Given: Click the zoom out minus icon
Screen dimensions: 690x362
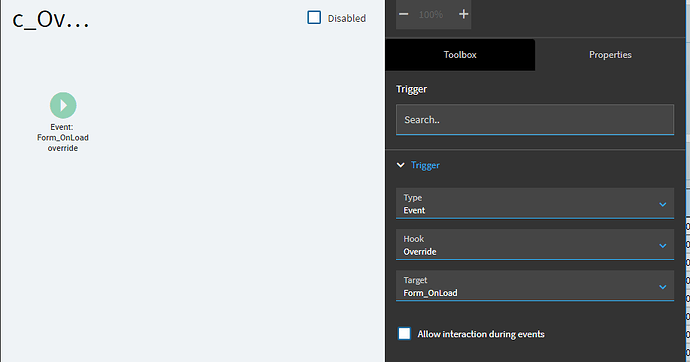Looking at the screenshot, I should click(x=404, y=15).
